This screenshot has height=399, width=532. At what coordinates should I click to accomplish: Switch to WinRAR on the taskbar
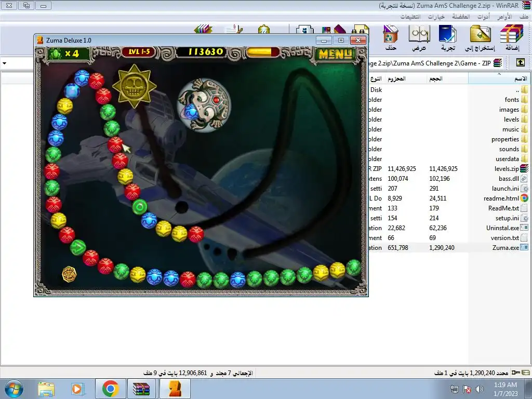141,389
